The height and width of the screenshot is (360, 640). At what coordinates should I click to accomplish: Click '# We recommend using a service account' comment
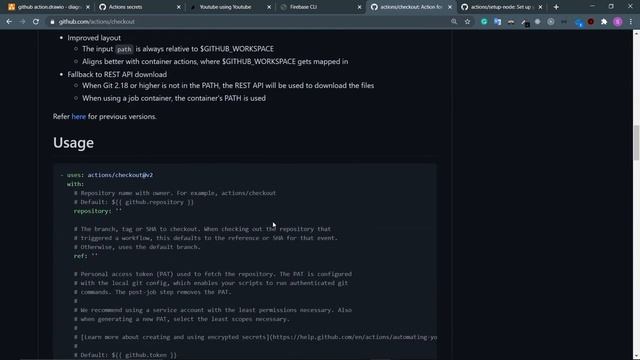click(213, 310)
